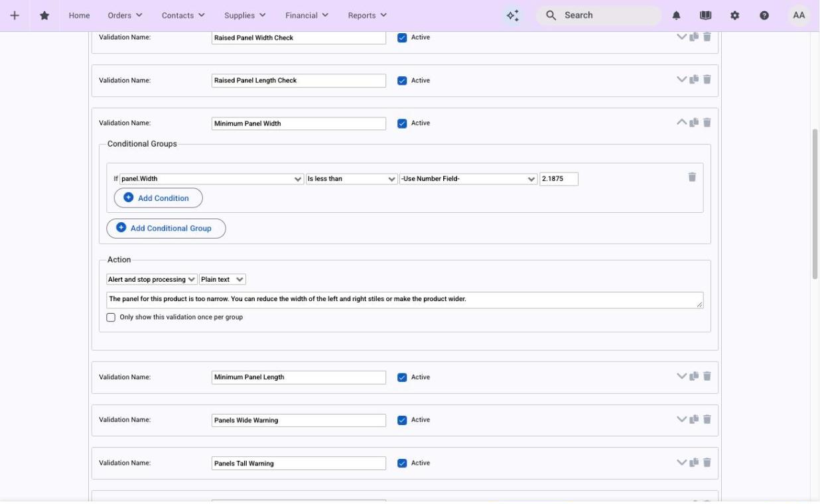Duplicate the Minimum Panel Length validation
The height and width of the screenshot is (504, 820).
694,376
